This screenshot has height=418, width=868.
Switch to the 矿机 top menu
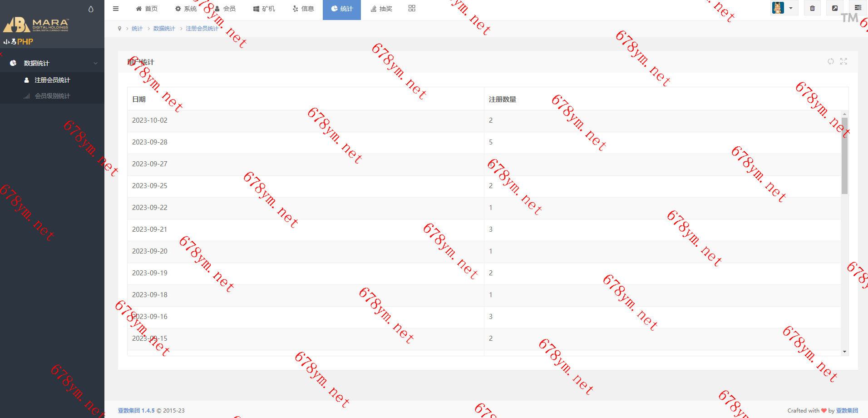pyautogui.click(x=264, y=9)
